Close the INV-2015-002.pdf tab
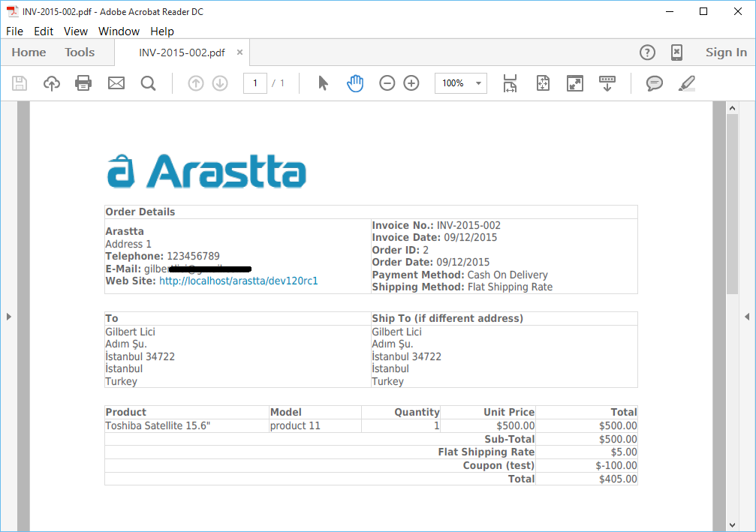This screenshot has height=532, width=756. tap(239, 52)
